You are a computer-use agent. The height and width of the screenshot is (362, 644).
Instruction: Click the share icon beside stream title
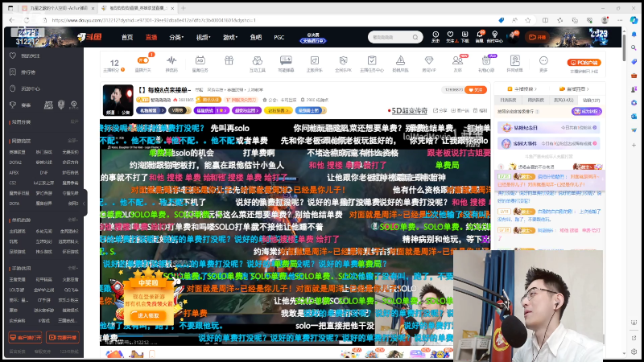coord(440,110)
